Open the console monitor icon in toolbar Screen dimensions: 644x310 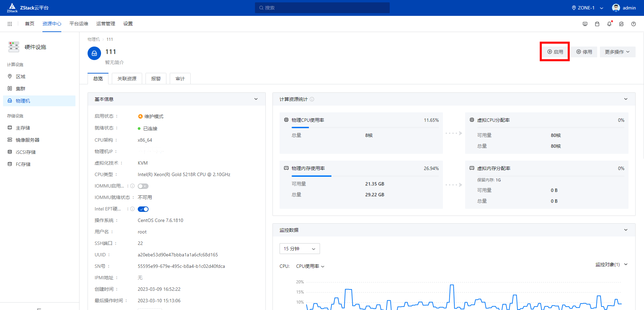pos(585,24)
